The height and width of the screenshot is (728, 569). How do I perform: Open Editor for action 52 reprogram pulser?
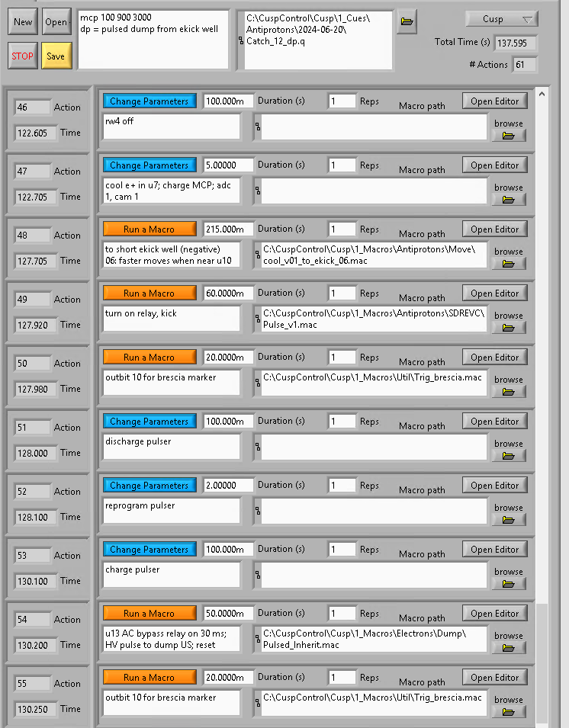click(495, 486)
